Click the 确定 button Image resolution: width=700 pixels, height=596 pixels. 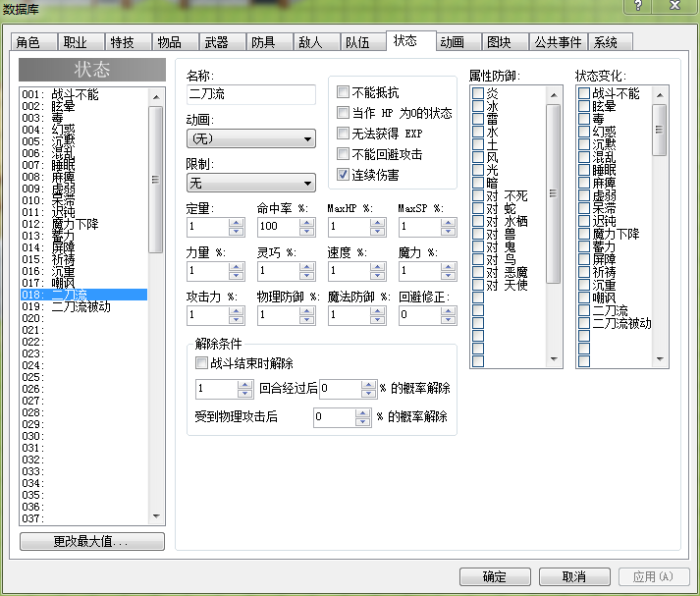(x=495, y=576)
